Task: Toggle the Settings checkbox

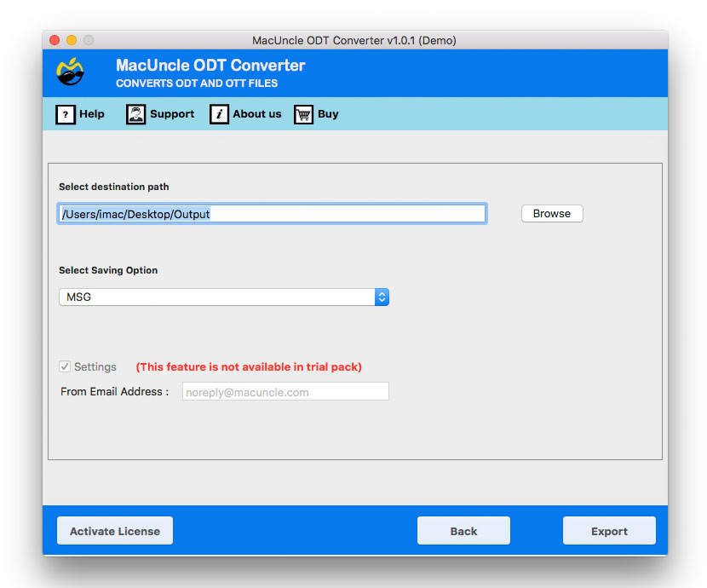Action: pyautogui.click(x=64, y=366)
